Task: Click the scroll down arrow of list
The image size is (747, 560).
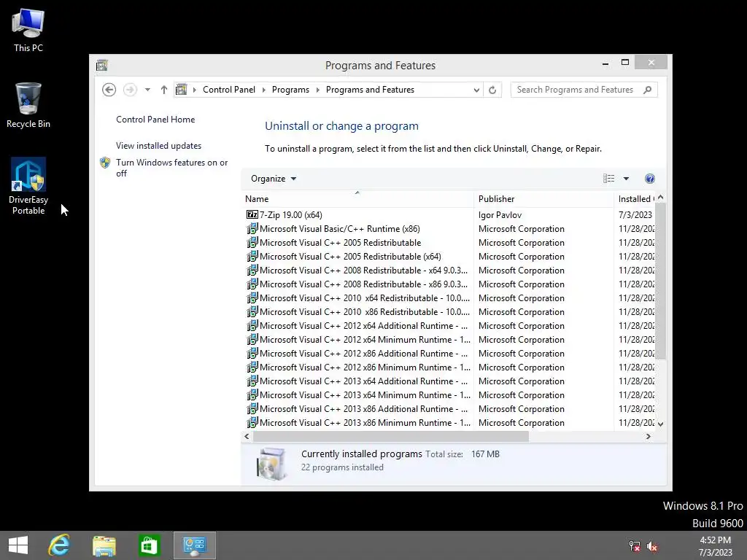Action: pos(660,424)
